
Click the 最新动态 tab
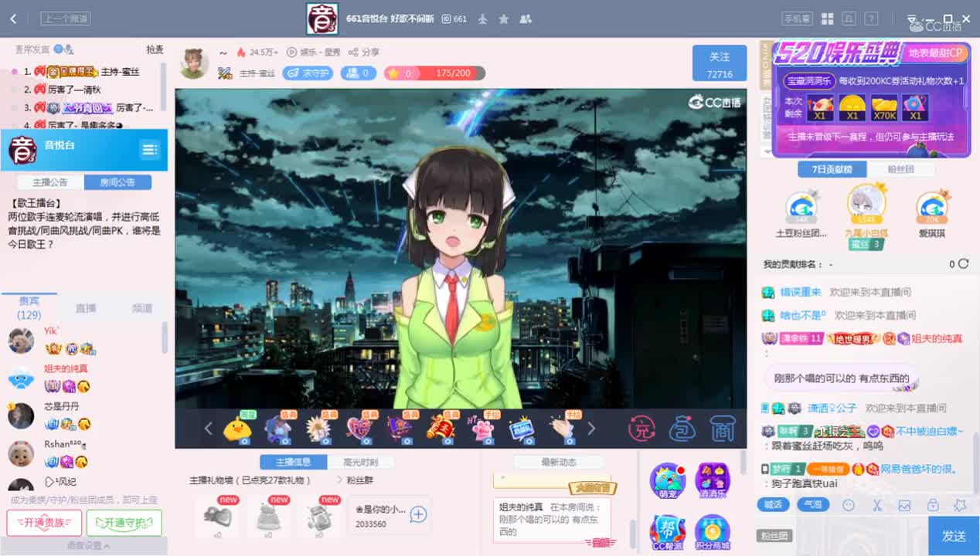559,462
